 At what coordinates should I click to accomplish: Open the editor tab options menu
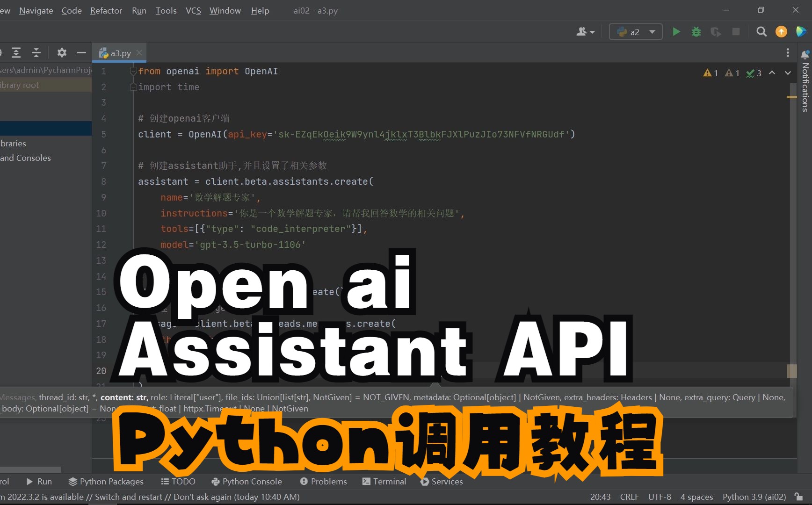[788, 52]
